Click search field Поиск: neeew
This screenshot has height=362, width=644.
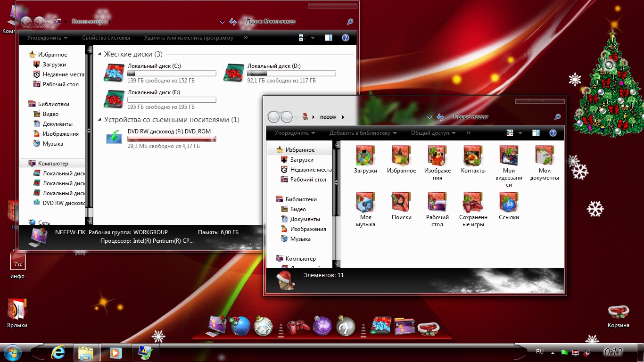pyautogui.click(x=502, y=117)
